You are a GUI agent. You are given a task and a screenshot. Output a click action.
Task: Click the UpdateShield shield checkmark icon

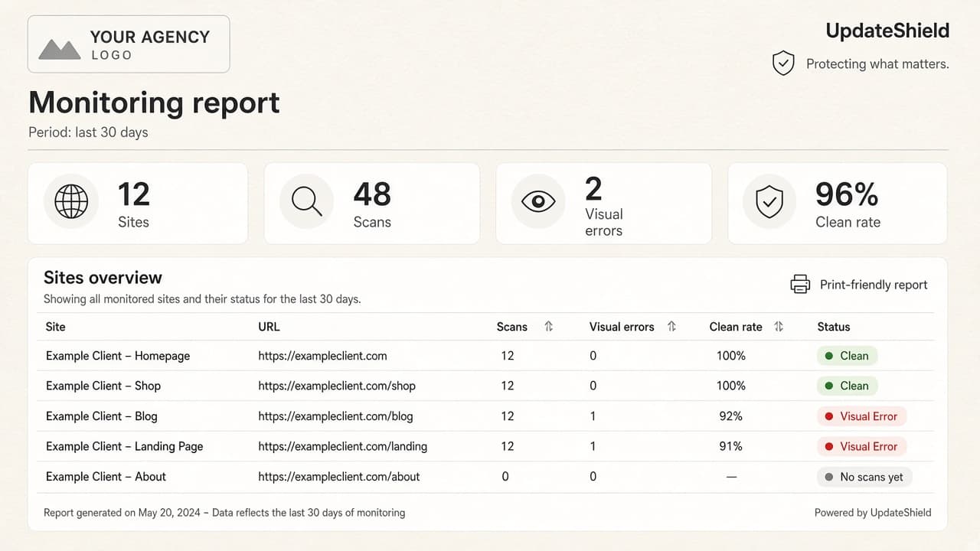[783, 64]
